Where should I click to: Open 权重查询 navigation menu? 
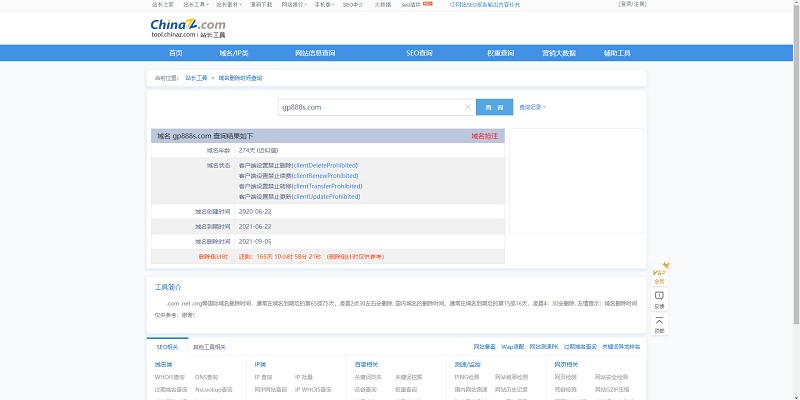[x=501, y=53]
